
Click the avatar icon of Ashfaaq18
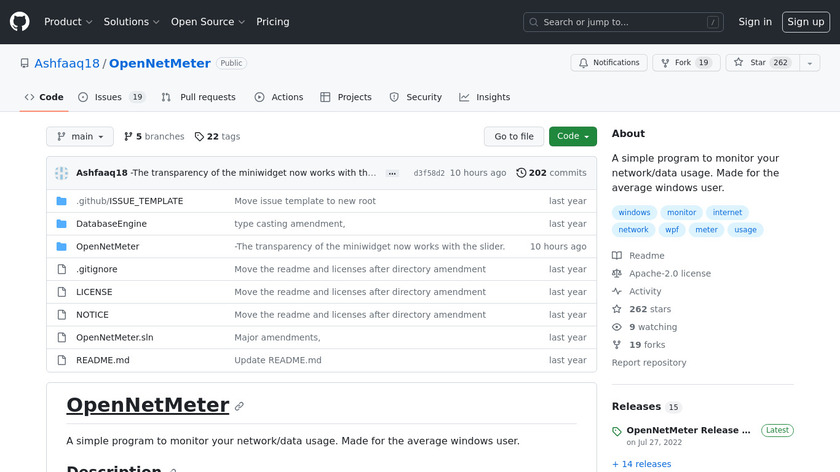62,173
